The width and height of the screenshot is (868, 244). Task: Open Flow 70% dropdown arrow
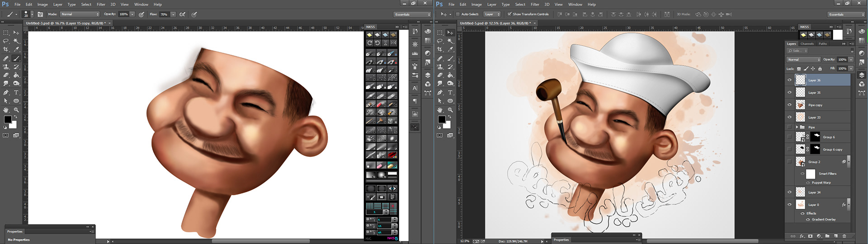pos(173,14)
